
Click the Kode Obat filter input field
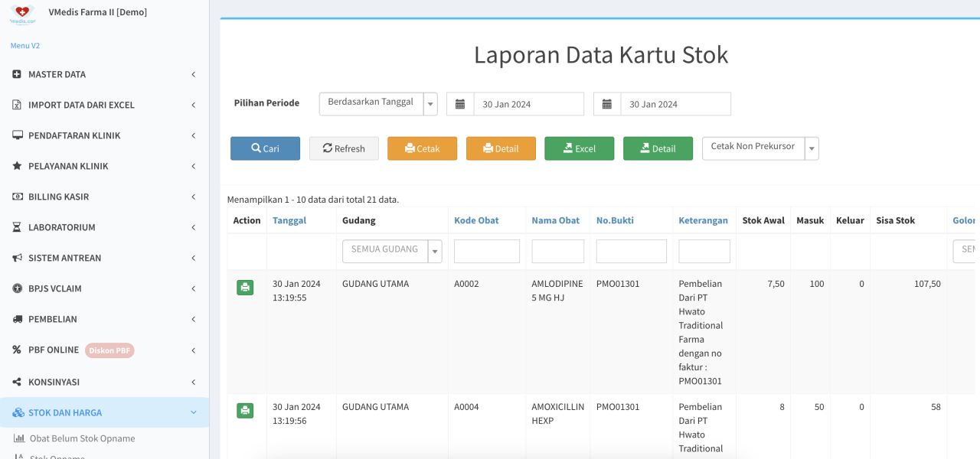pyautogui.click(x=487, y=251)
